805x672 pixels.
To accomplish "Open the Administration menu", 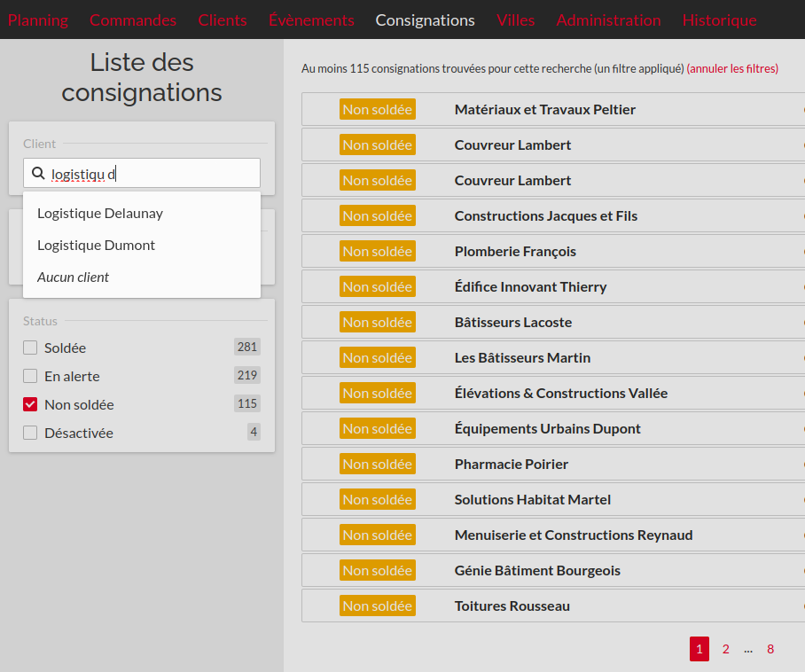I will point(608,20).
